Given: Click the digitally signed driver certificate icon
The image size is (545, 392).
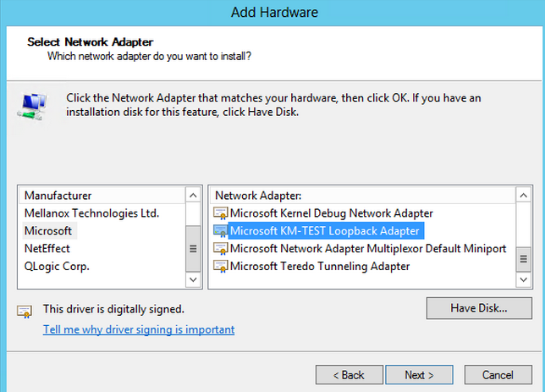Looking at the screenshot, I should [25, 312].
